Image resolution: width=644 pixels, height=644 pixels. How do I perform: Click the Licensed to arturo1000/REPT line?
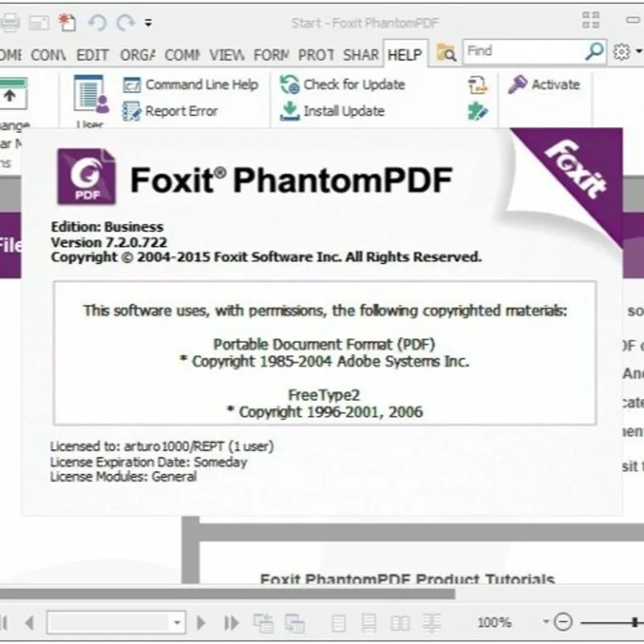[x=162, y=446]
